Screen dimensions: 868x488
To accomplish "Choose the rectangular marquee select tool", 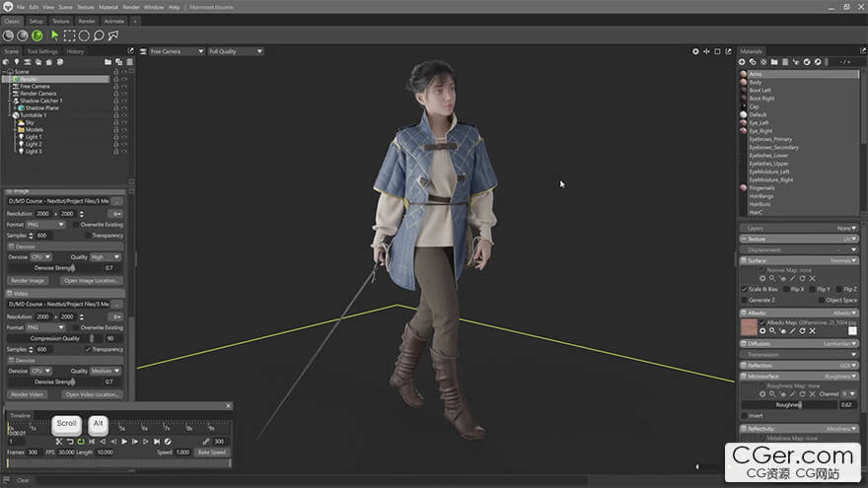I will point(69,35).
